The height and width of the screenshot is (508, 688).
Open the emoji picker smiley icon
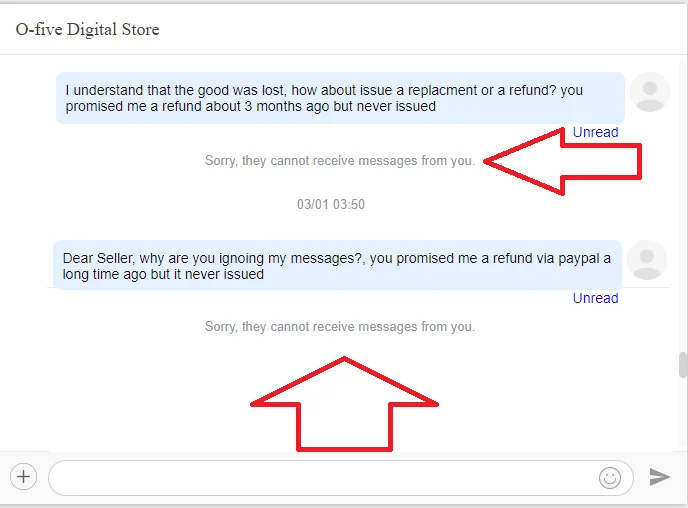[x=609, y=478]
